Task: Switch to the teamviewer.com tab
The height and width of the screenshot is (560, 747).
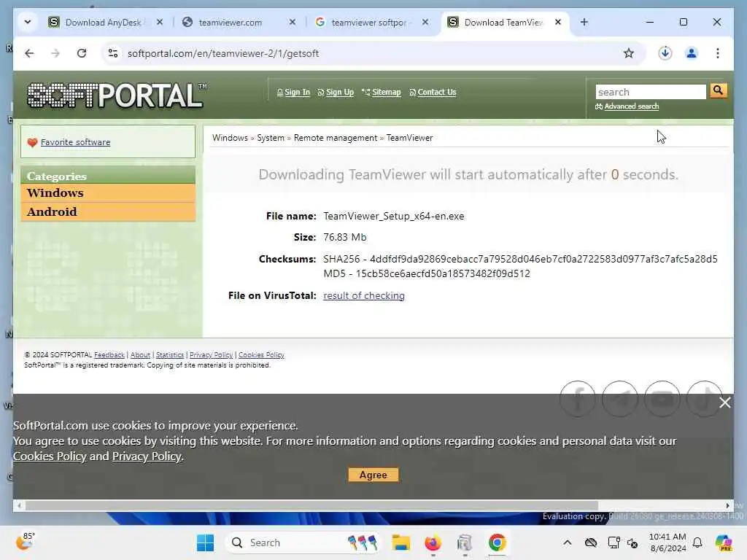Action: pyautogui.click(x=239, y=23)
